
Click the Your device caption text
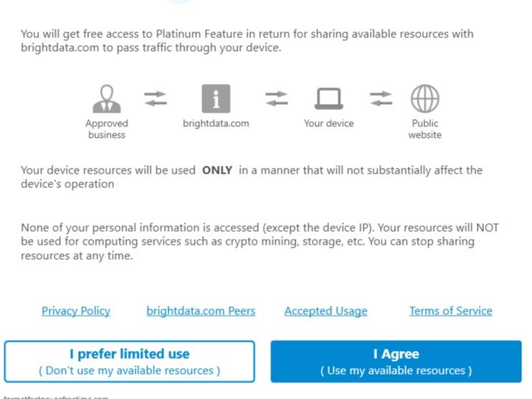[x=328, y=123]
